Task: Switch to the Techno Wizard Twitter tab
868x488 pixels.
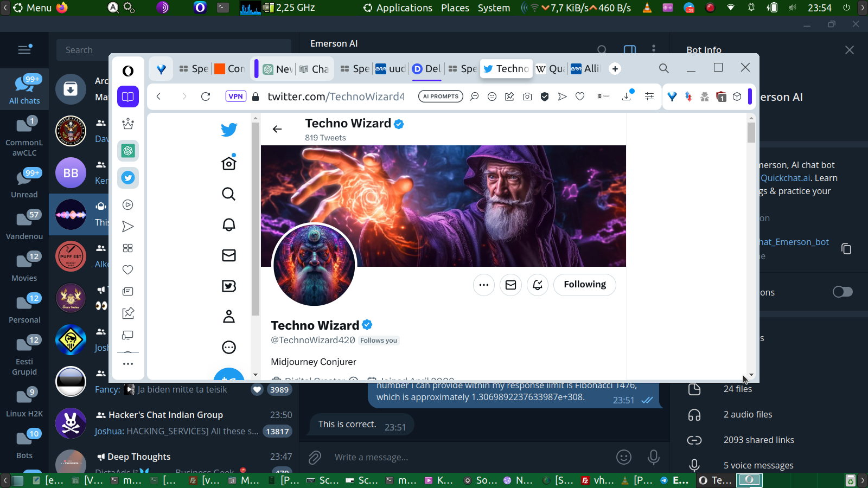Action: click(x=506, y=69)
